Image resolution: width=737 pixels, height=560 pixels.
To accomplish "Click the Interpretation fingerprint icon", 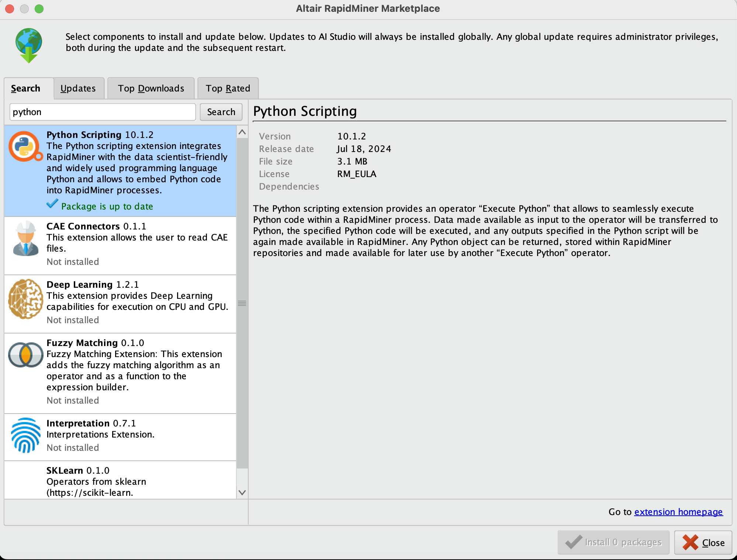I will coord(25,435).
